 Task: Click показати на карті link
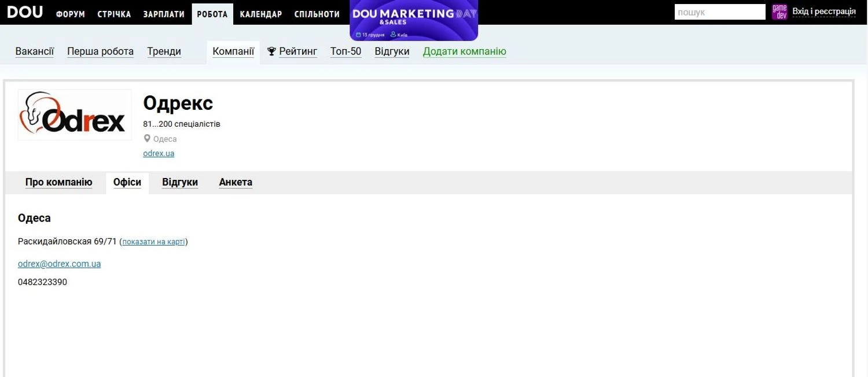[153, 242]
